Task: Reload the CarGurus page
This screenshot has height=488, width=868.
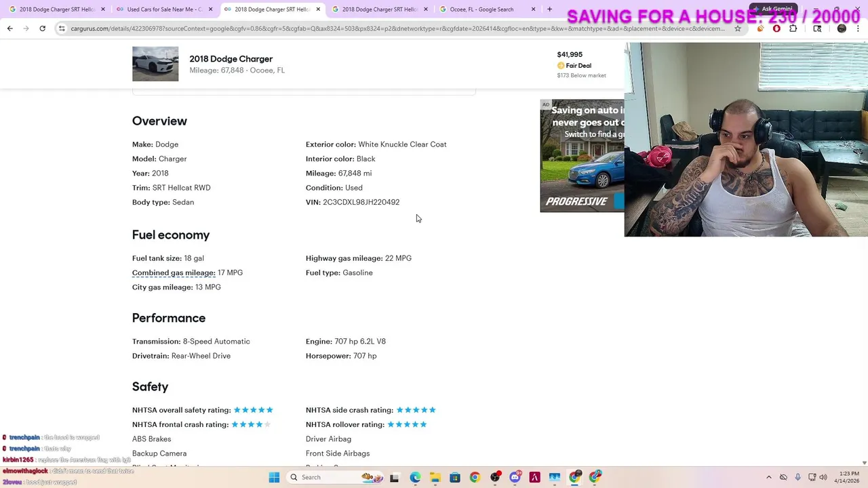Action: tap(42, 28)
